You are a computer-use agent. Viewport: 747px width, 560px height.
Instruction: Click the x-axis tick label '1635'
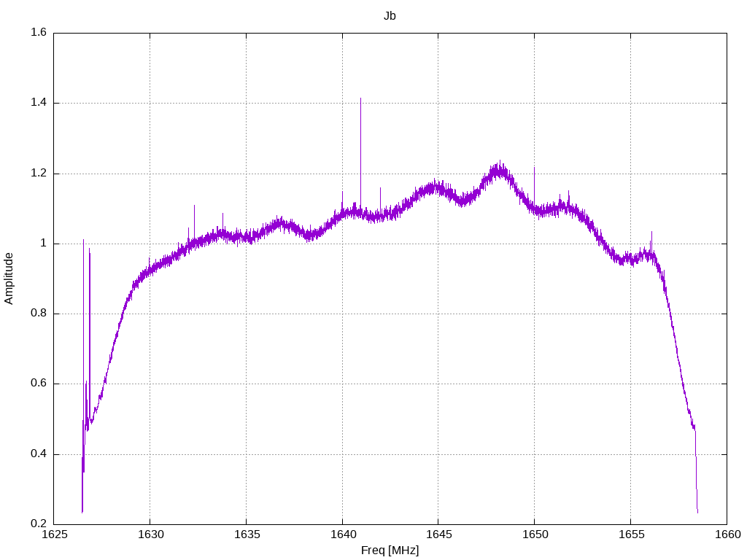(247, 534)
